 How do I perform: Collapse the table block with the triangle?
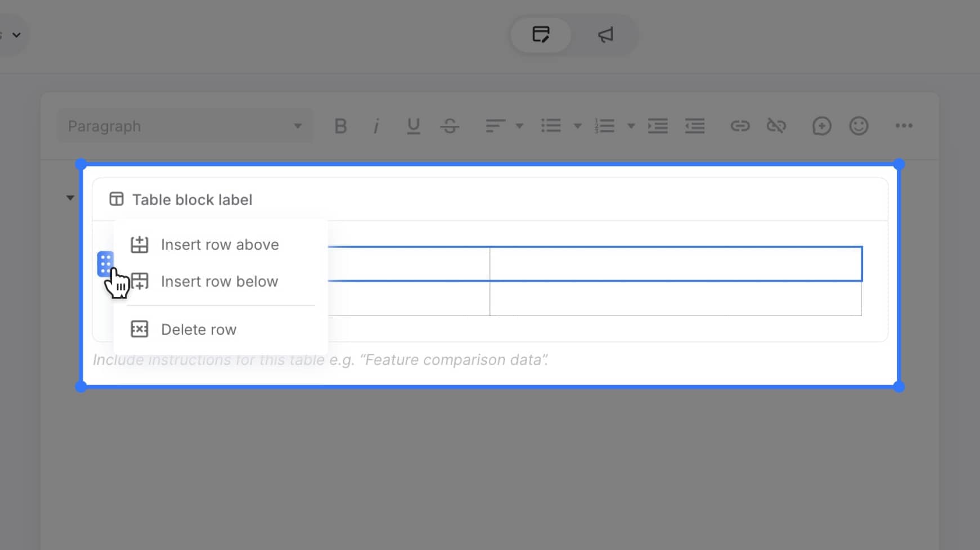[x=70, y=198]
